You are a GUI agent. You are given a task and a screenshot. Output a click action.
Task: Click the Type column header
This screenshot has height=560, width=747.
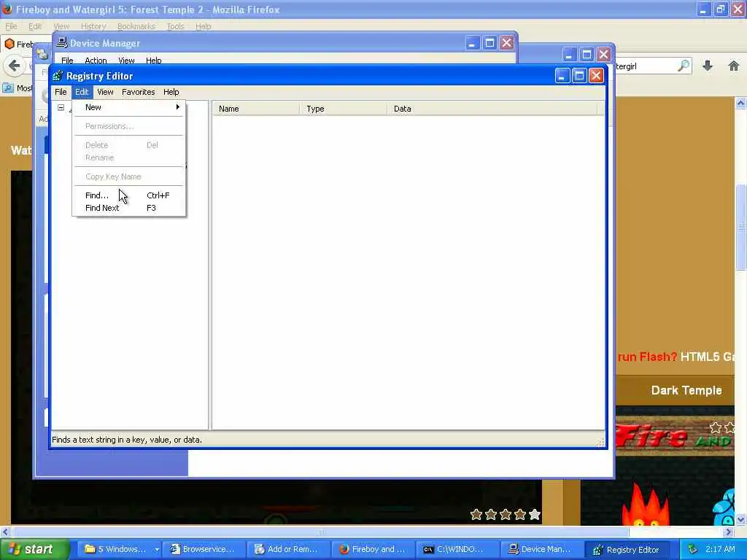344,109
